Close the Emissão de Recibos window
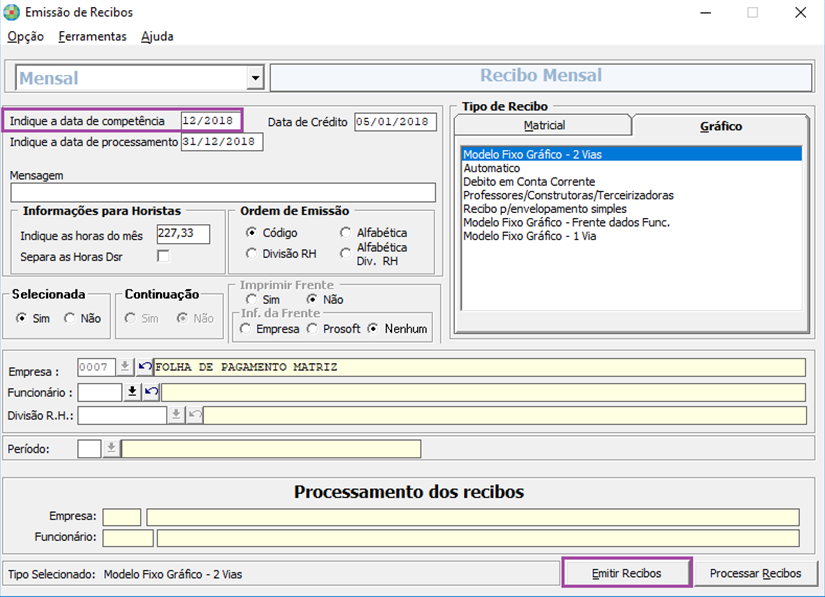The image size is (825, 597). pos(800,13)
